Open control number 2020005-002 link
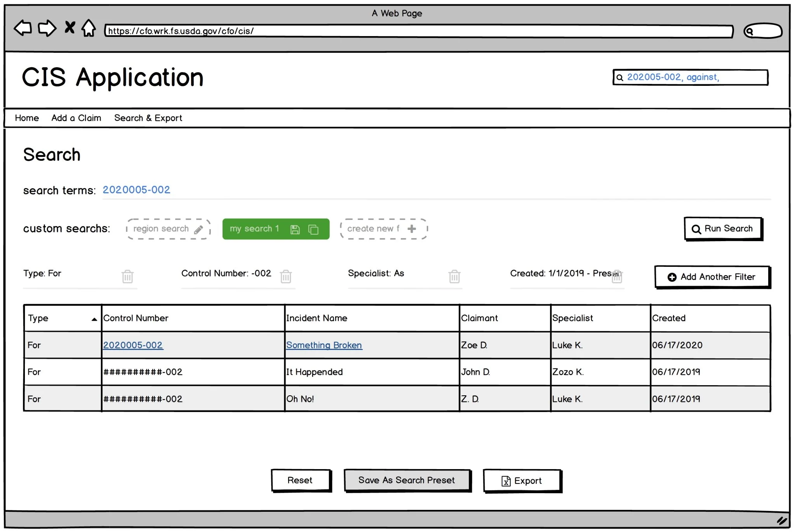The height and width of the screenshot is (532, 795). [x=133, y=345]
